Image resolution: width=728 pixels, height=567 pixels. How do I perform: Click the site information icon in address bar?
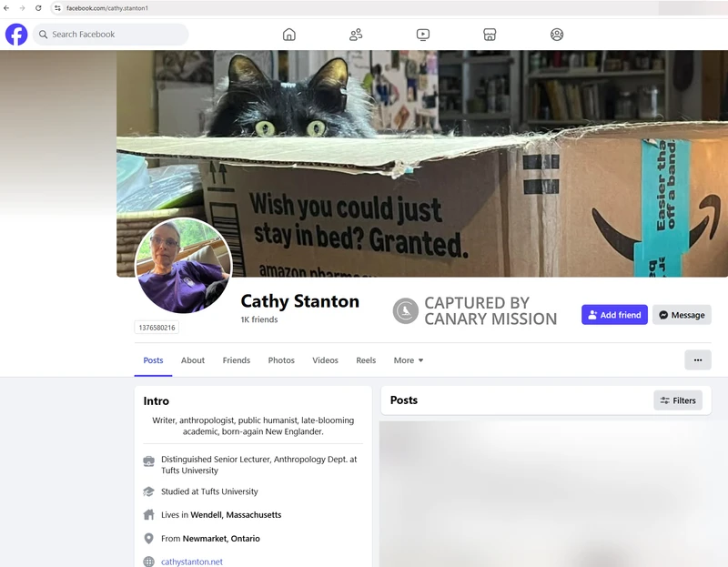point(57,8)
